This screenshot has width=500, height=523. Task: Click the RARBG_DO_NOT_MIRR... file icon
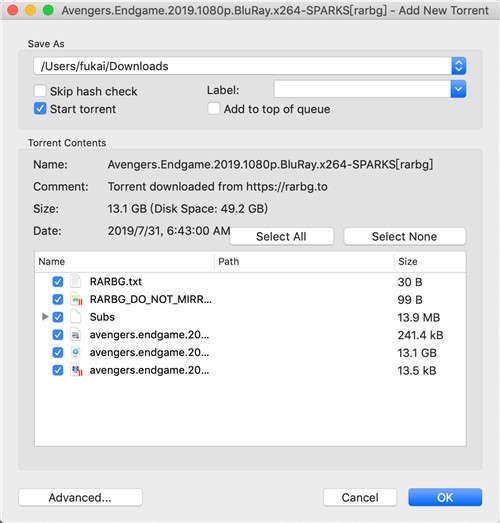pos(76,299)
